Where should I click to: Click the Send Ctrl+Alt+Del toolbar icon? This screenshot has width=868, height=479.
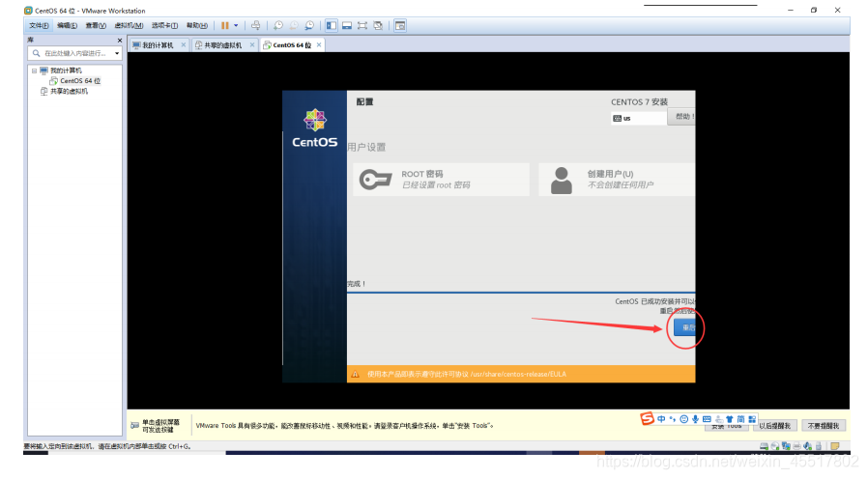tap(255, 25)
